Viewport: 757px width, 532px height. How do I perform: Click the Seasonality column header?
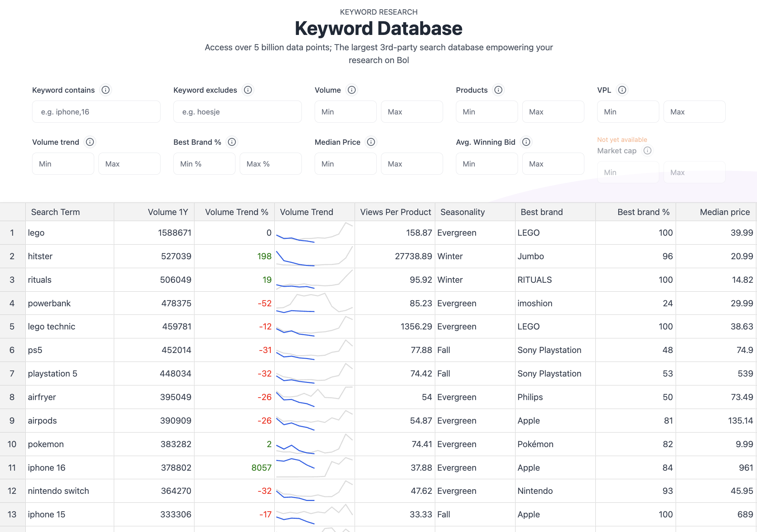(475, 212)
